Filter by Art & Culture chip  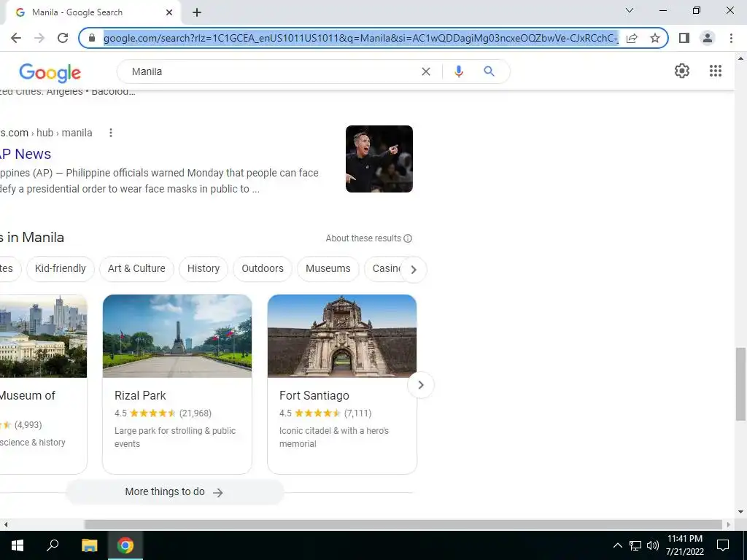136,268
